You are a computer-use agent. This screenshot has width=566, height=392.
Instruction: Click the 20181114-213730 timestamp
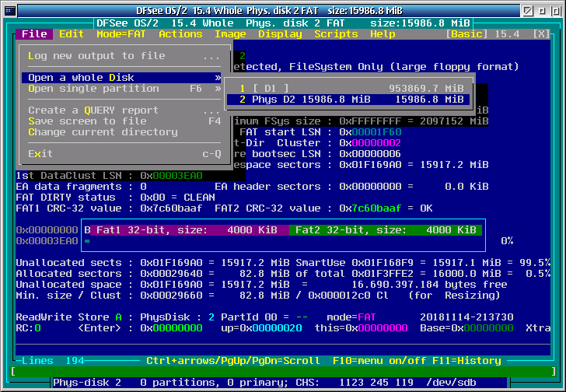[466, 317]
